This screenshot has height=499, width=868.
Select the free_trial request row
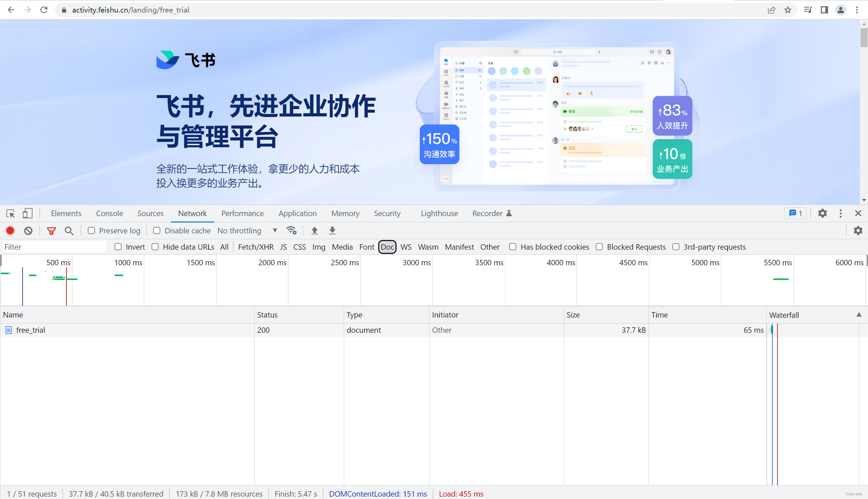[x=31, y=330]
